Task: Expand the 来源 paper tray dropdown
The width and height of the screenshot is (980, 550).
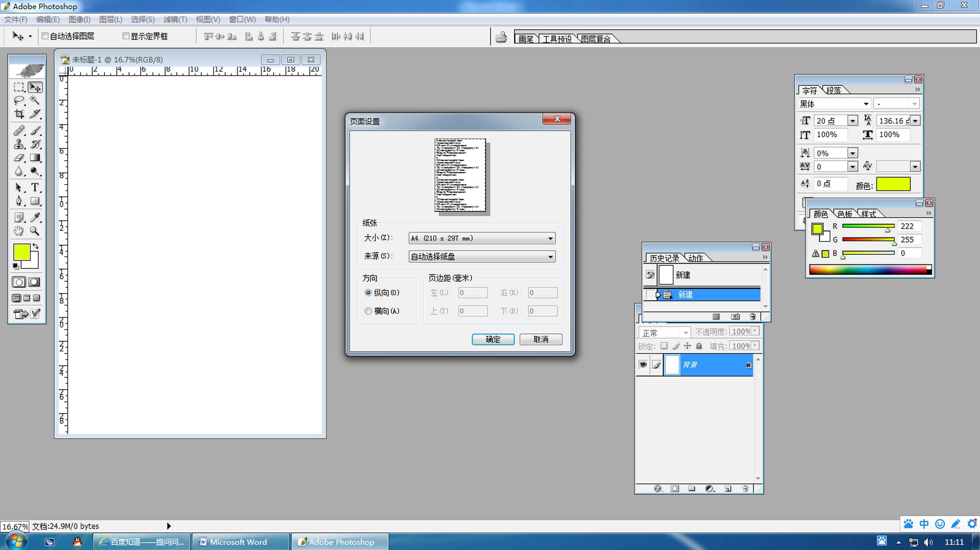Action: (550, 256)
